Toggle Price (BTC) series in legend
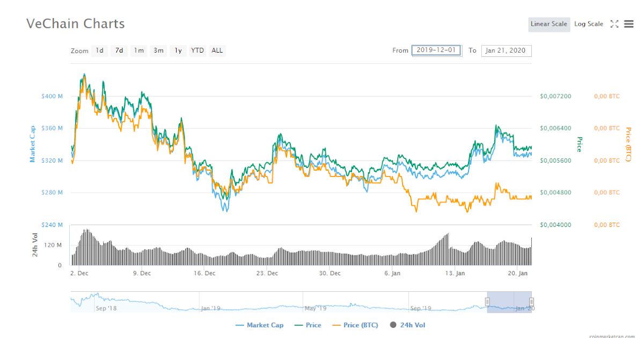The width and height of the screenshot is (644, 338). coord(355,325)
